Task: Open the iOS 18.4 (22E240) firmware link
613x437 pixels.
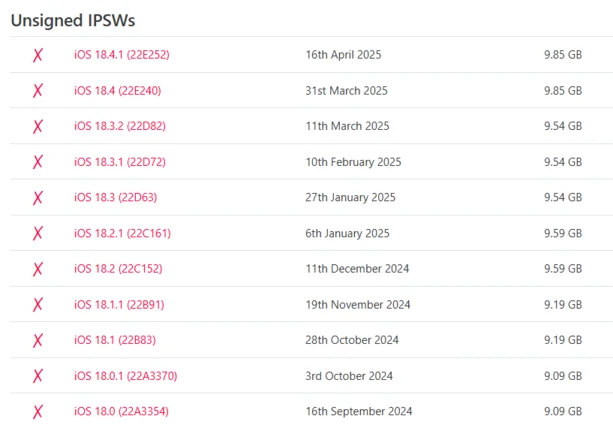Action: (x=117, y=91)
